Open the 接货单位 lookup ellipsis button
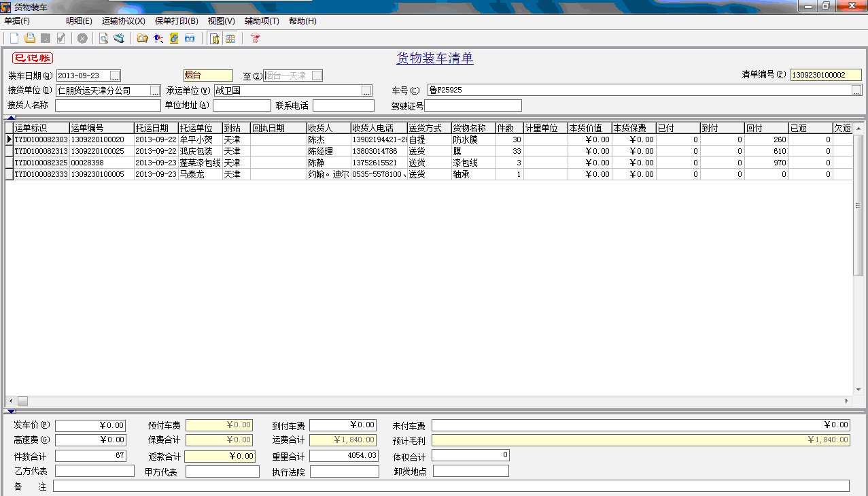Viewport: 868px width, 496px height. click(x=155, y=90)
